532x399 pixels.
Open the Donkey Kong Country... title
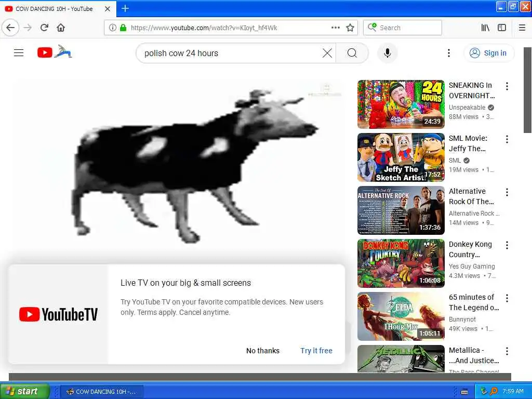470,249
